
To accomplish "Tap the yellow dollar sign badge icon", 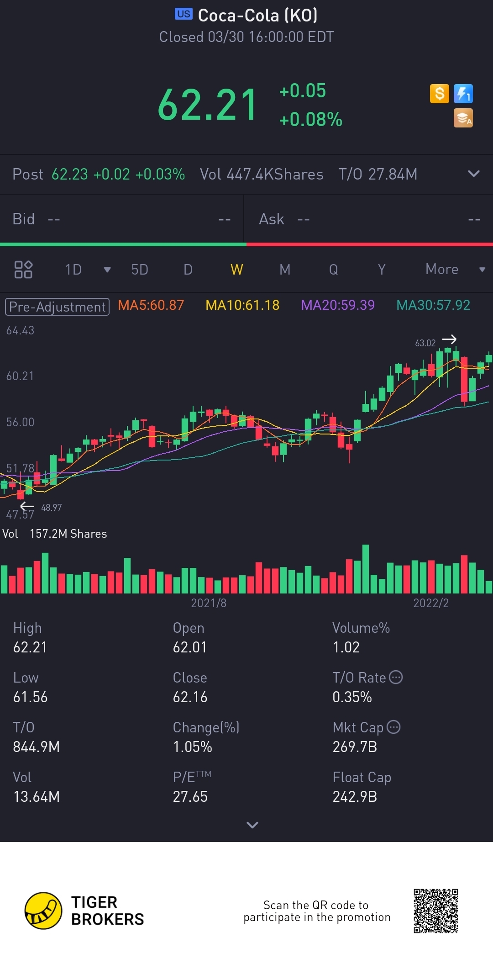I will pos(439,94).
